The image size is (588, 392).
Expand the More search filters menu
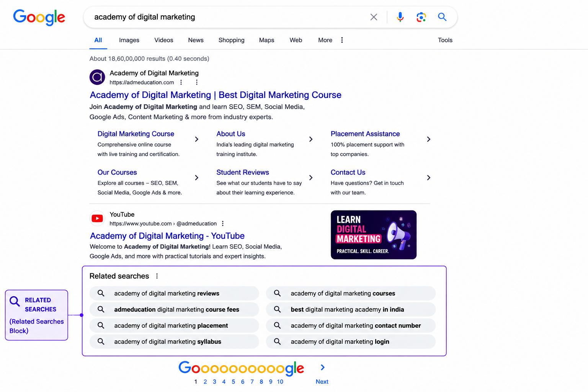331,40
